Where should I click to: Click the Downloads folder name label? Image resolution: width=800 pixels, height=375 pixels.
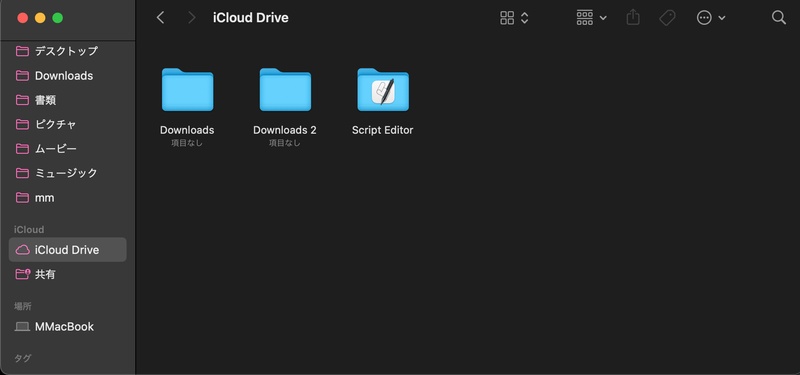click(x=187, y=130)
